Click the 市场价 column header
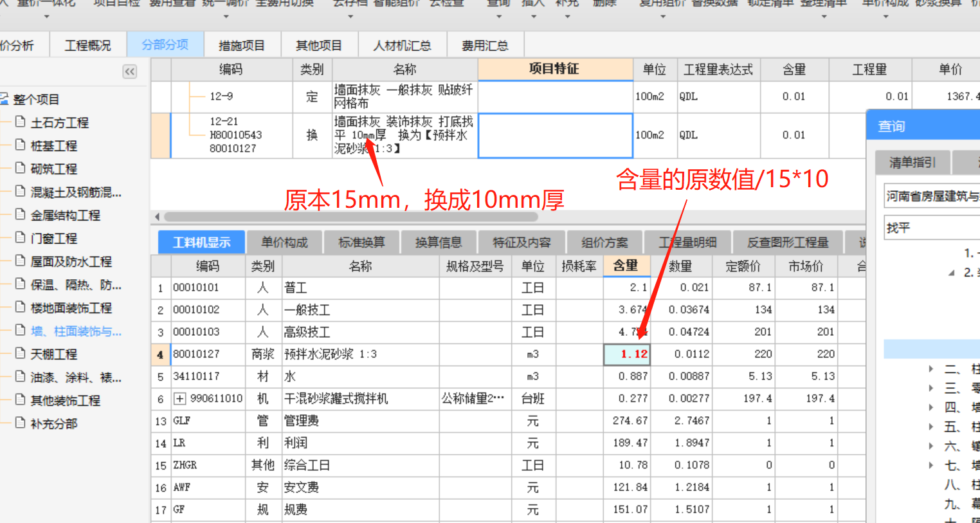The width and height of the screenshot is (980, 523). [x=806, y=266]
